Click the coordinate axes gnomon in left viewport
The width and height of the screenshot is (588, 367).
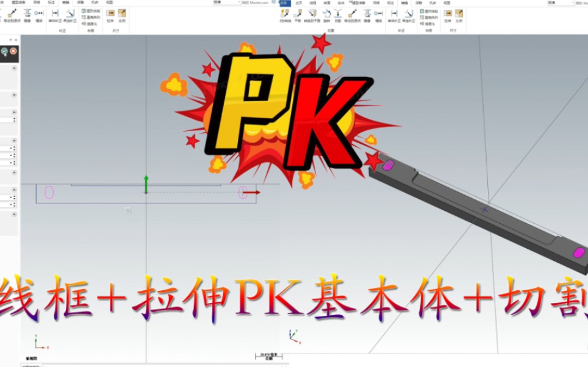coord(38,343)
